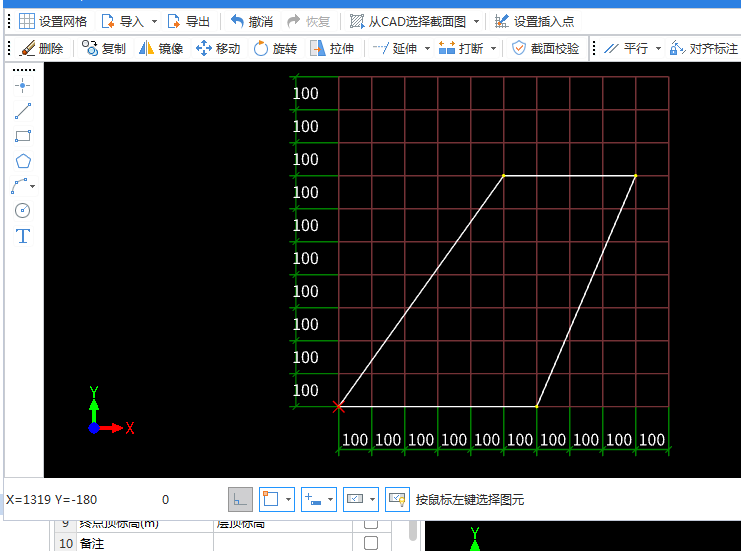Screen dimensions: 741x551
Task: Expand the arc tool options arrow
Action: point(33,186)
